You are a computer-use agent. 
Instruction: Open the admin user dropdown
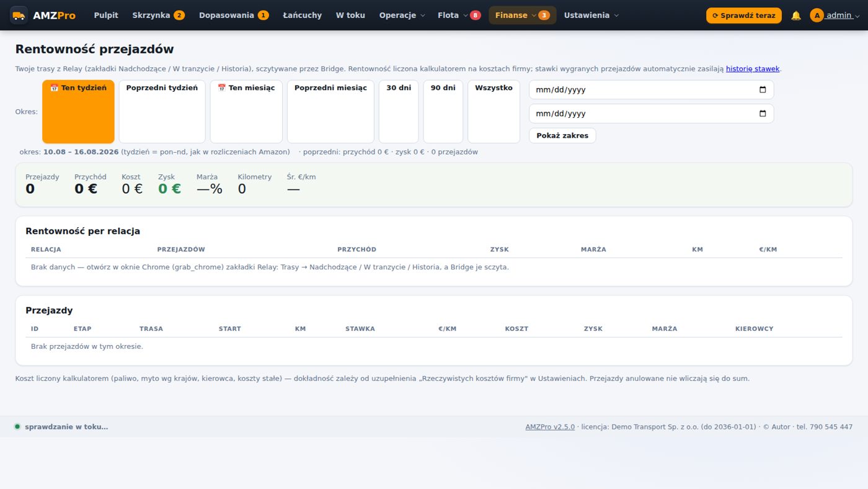(x=835, y=16)
